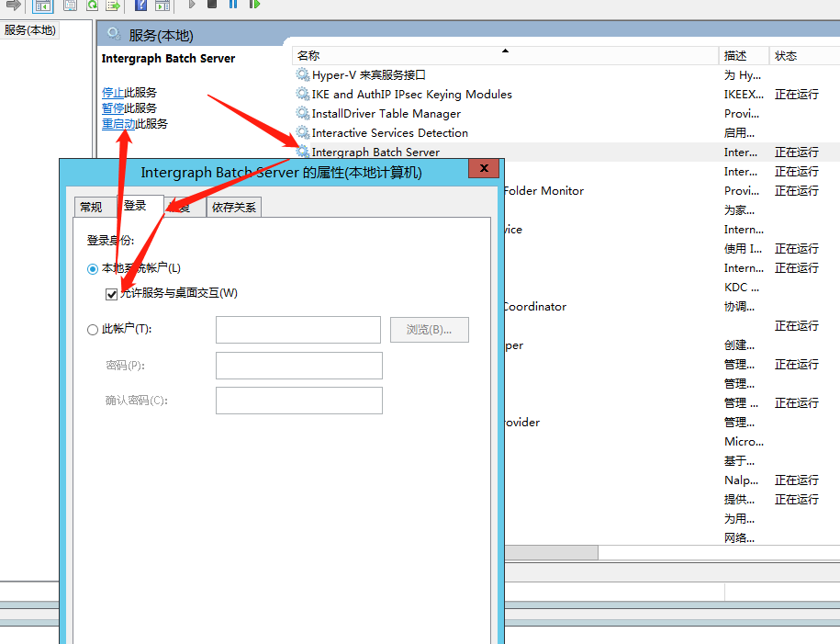Select Intergraph Batch Server in the list
This screenshot has height=644, width=840.
375,153
